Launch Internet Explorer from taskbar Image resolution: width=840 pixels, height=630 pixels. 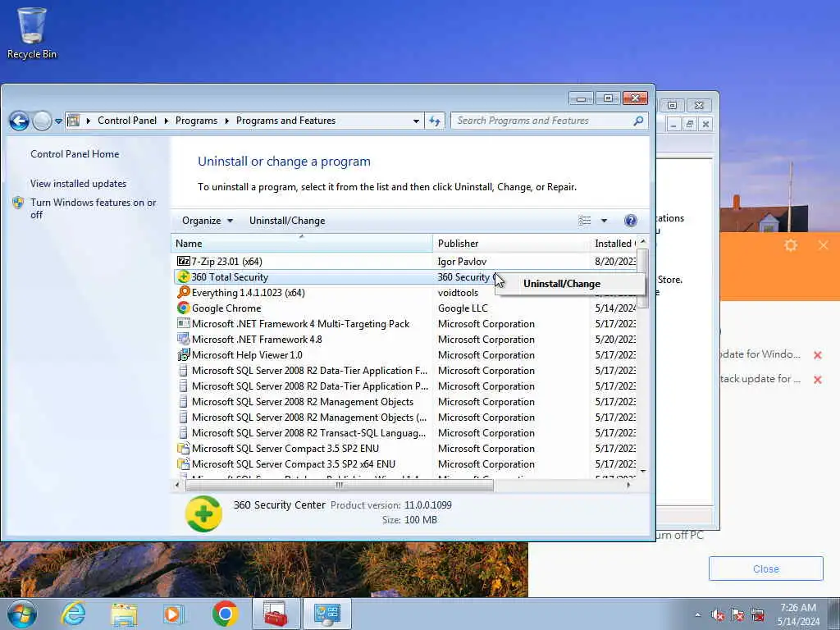pyautogui.click(x=73, y=614)
